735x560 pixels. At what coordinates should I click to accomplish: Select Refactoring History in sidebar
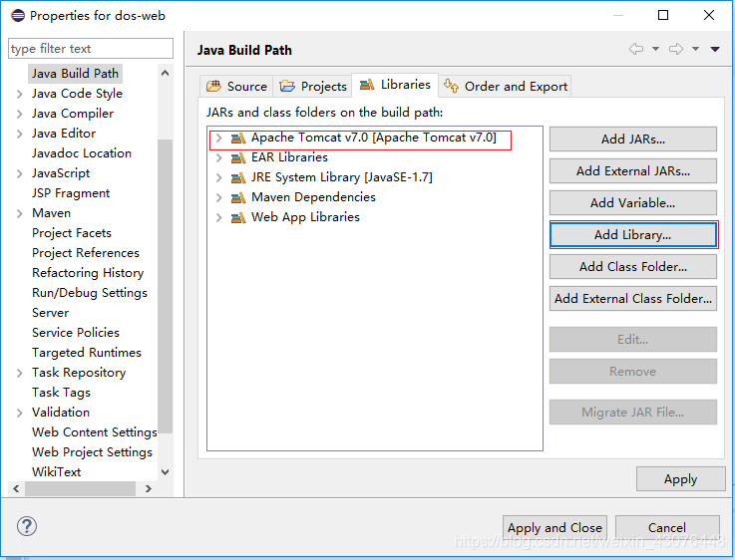pos(88,272)
